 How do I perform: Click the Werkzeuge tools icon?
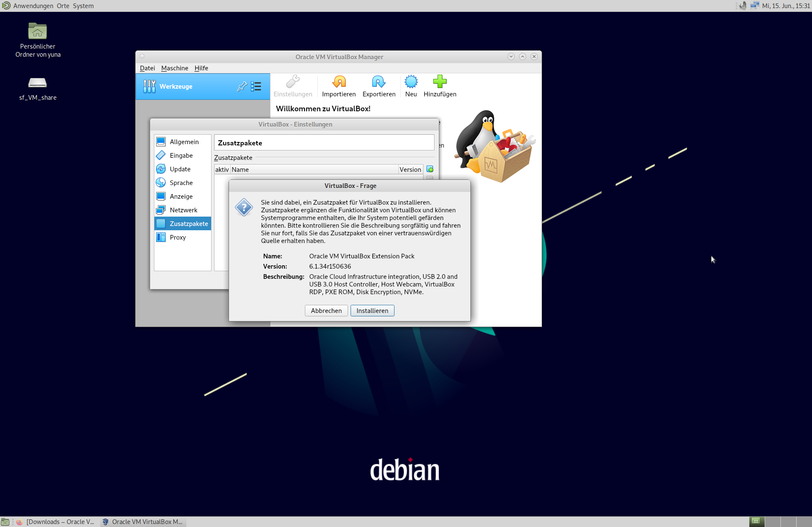pos(149,87)
